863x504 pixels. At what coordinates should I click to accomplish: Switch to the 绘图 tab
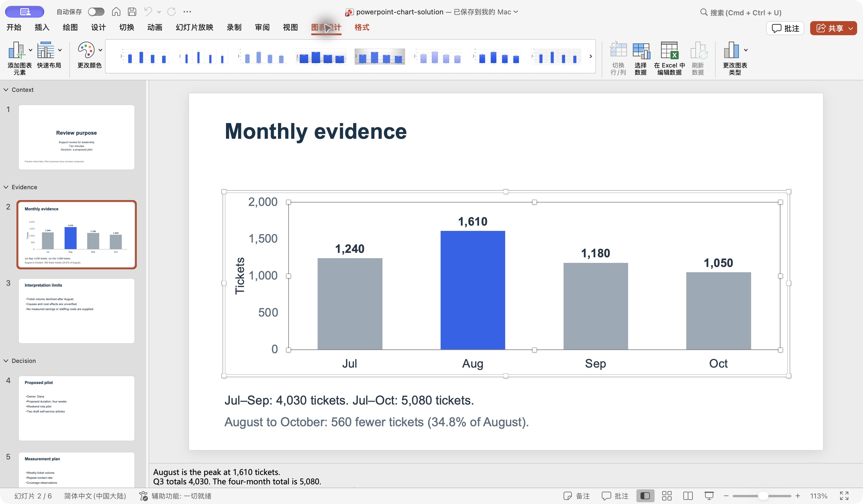tap(70, 27)
